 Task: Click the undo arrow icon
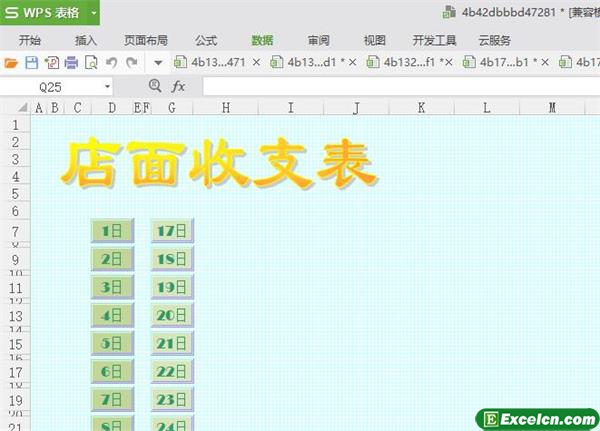[x=111, y=62]
